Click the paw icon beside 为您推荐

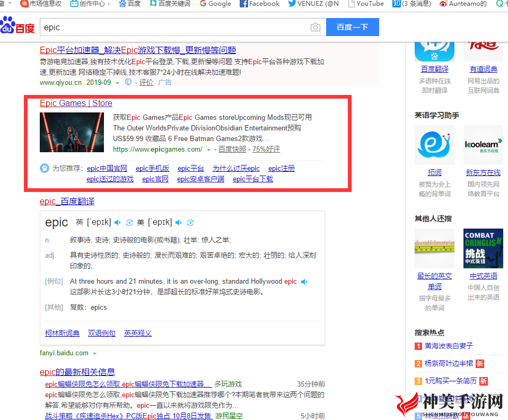45,168
